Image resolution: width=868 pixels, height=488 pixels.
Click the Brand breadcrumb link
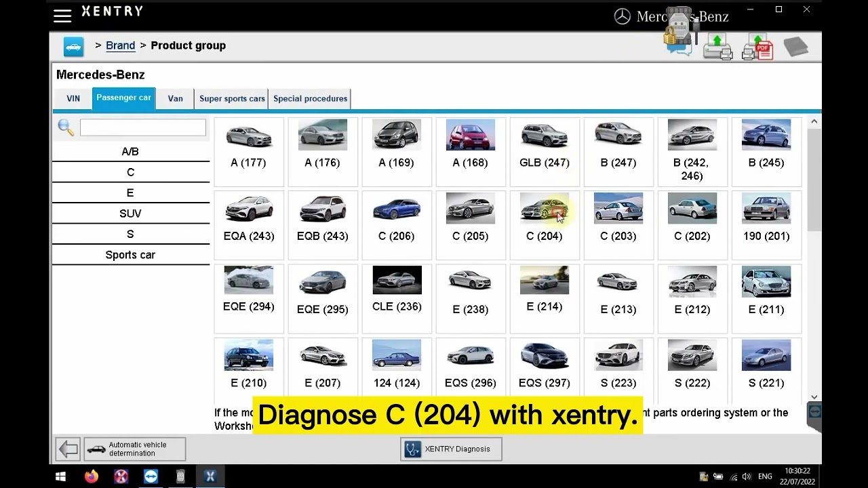(x=120, y=45)
